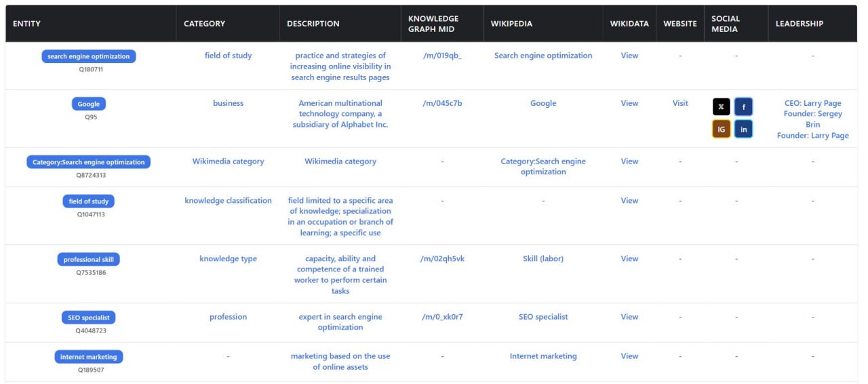Open Google's Instagram IG icon
Image resolution: width=868 pixels, height=384 pixels.
tap(722, 129)
